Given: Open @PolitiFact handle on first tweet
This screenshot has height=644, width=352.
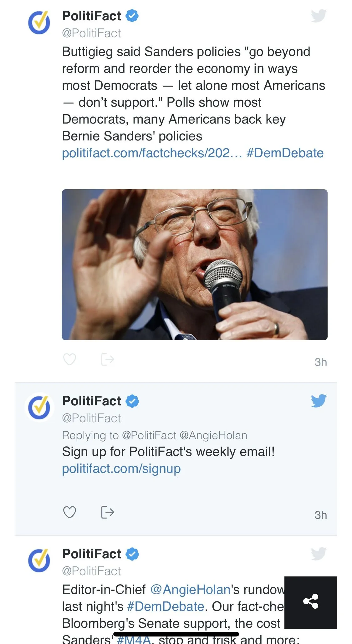Looking at the screenshot, I should point(91,33).
